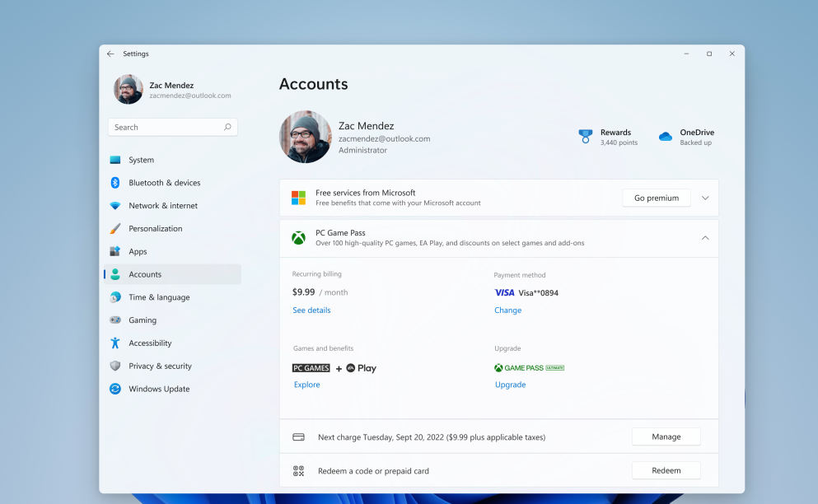Click the Xbox PC Game Pass icon

(298, 238)
